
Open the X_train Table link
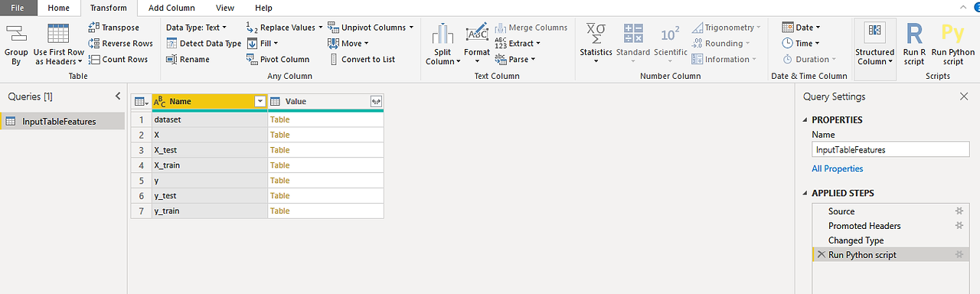point(279,165)
